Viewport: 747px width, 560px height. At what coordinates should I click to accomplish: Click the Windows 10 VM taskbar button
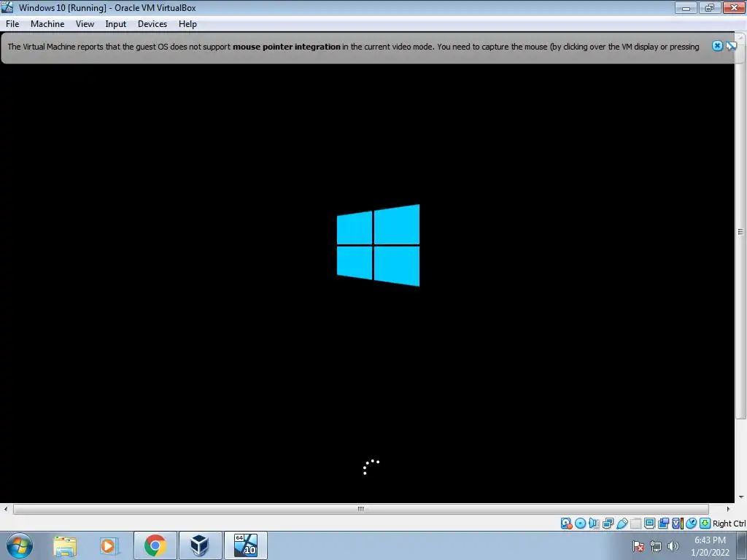pos(245,545)
